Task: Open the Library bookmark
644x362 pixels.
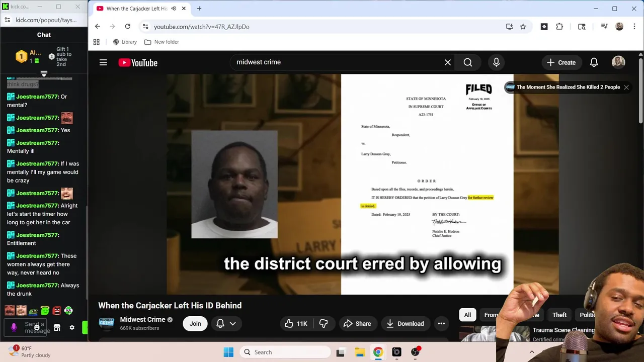Action: (x=125, y=42)
